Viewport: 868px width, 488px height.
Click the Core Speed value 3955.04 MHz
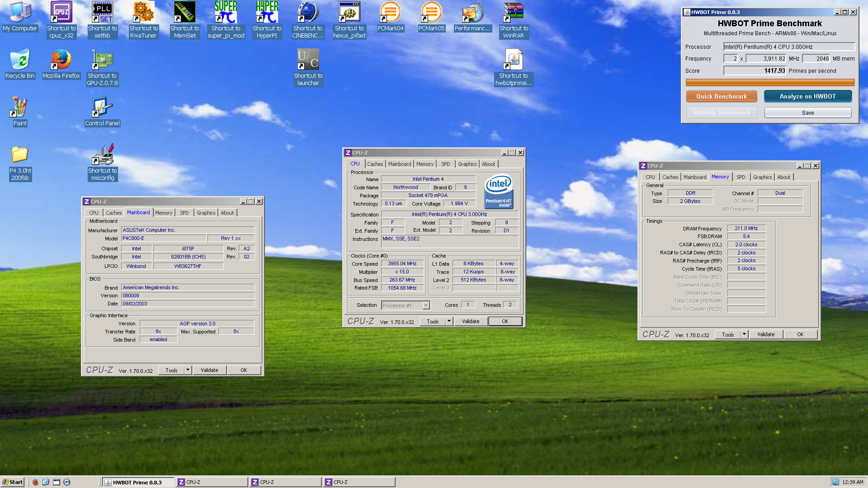click(x=402, y=263)
